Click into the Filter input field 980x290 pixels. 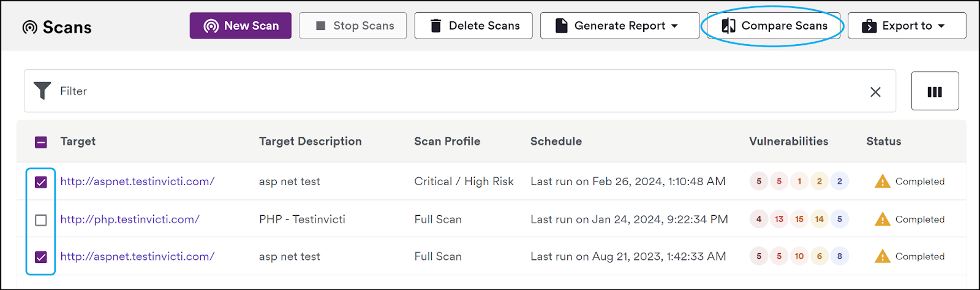click(459, 91)
